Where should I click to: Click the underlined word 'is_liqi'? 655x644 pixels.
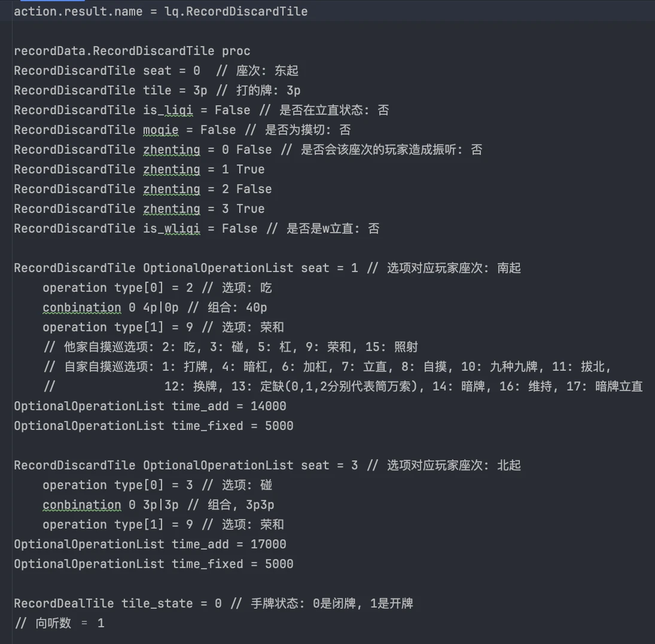(168, 110)
